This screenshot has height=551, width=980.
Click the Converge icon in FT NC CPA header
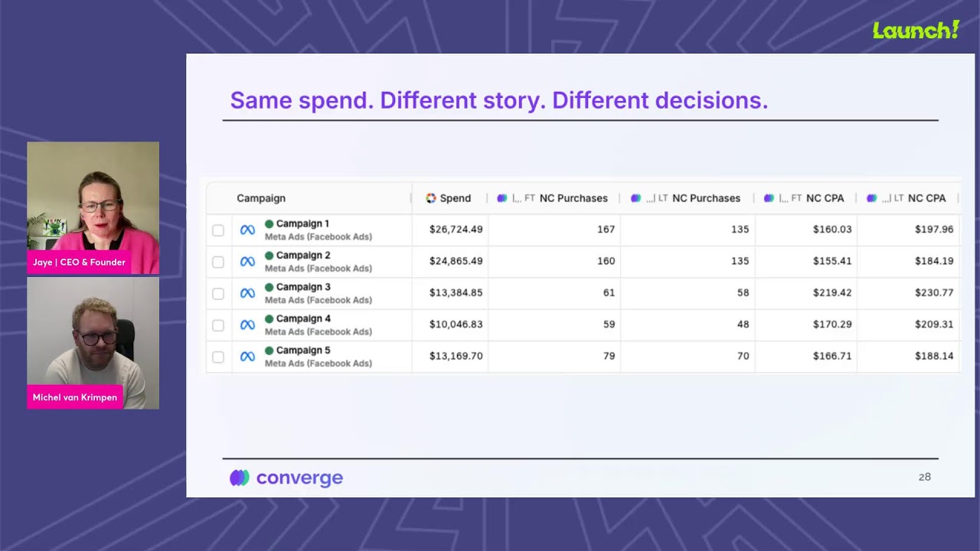[x=769, y=198]
